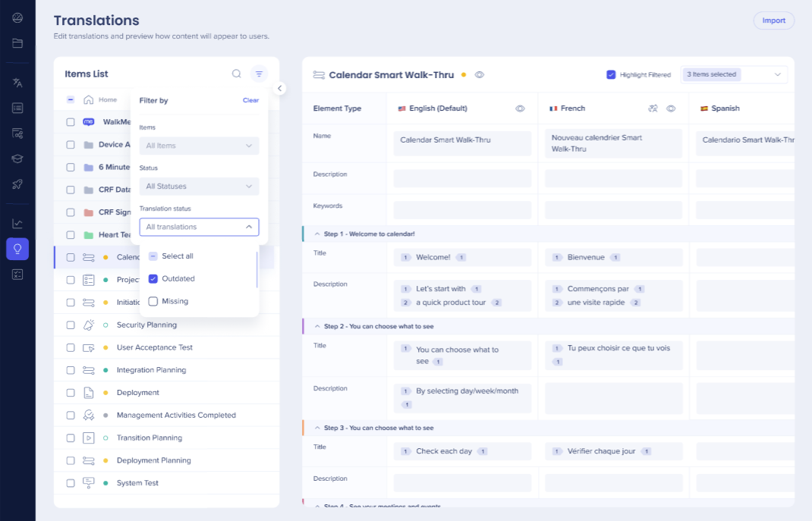
Task: Check the Missing translation status option
Action: tap(153, 301)
